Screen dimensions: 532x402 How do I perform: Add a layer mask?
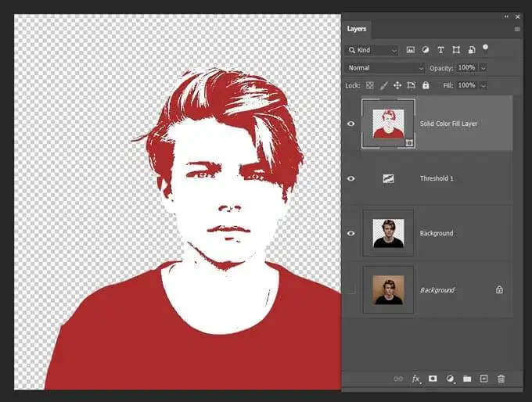pyautogui.click(x=433, y=379)
